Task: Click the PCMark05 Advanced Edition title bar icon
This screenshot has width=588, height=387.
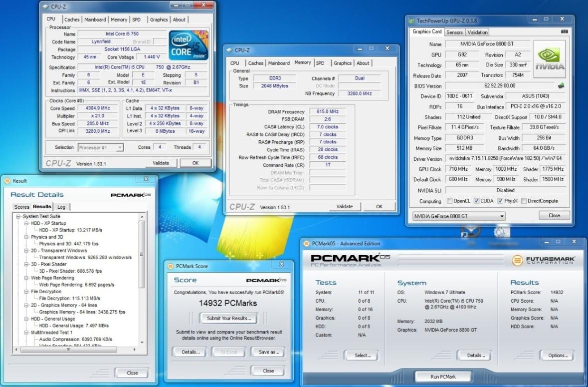Action: (x=306, y=243)
